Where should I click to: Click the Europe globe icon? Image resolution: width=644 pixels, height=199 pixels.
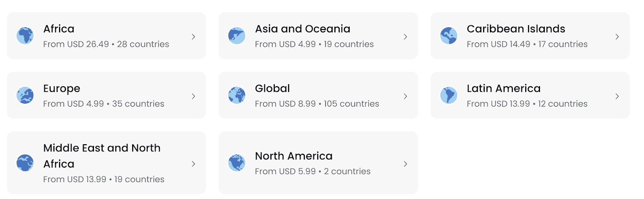click(25, 95)
